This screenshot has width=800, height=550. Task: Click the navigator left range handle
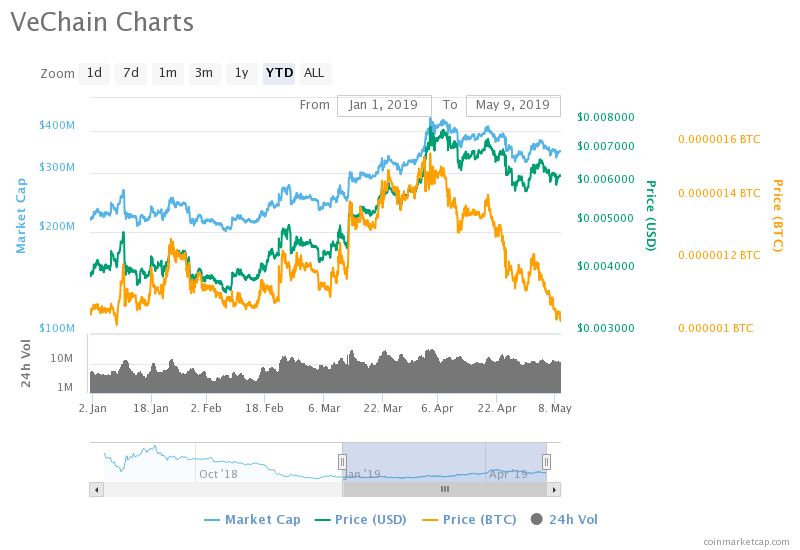pyautogui.click(x=342, y=462)
